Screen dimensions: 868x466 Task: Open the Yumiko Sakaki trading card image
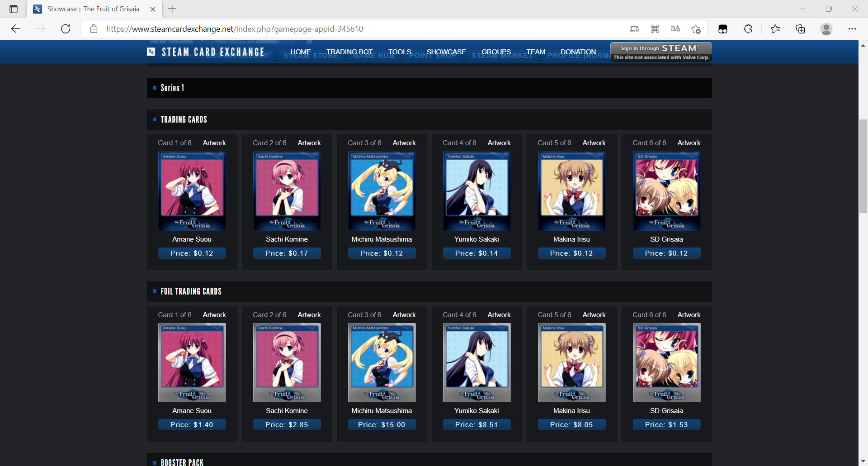point(476,191)
